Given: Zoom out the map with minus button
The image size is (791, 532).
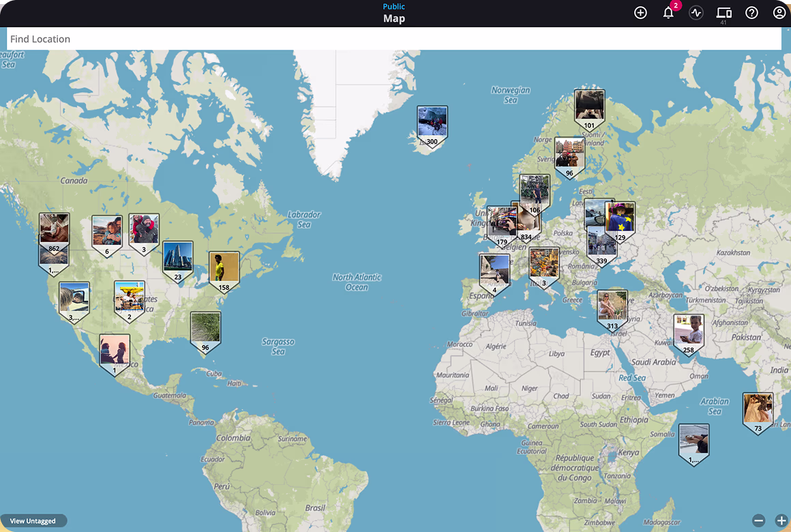Looking at the screenshot, I should pos(759,520).
